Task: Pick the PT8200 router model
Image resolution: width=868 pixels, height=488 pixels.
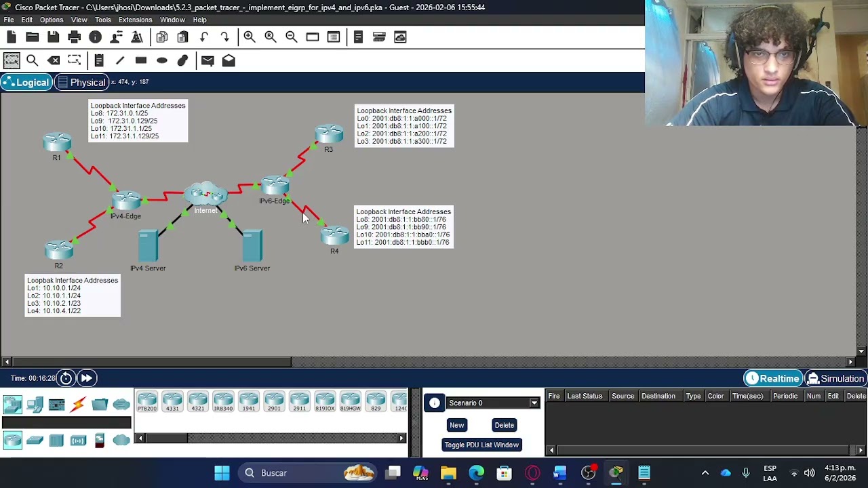Action: (x=147, y=402)
